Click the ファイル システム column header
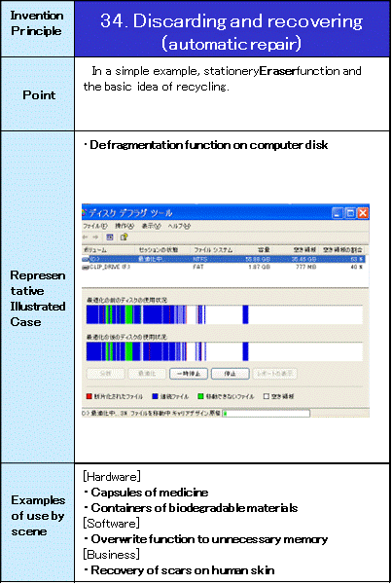The width and height of the screenshot is (392, 585). [x=213, y=250]
